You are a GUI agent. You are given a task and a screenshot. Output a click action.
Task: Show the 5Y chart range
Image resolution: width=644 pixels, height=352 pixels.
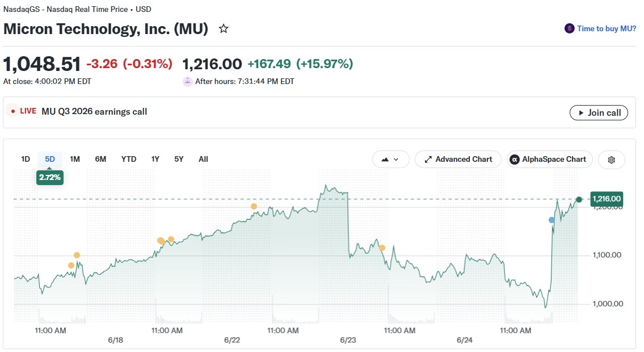coord(179,160)
